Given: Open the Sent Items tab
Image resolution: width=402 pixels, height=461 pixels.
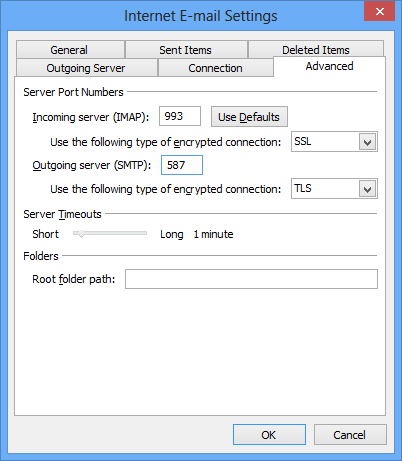Looking at the screenshot, I should point(186,50).
